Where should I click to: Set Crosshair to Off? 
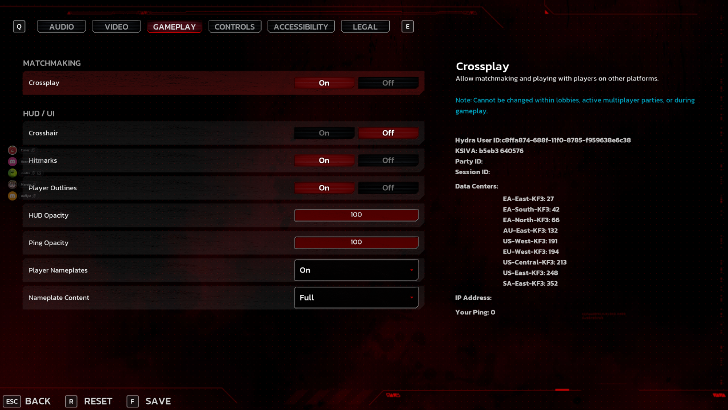click(x=388, y=133)
